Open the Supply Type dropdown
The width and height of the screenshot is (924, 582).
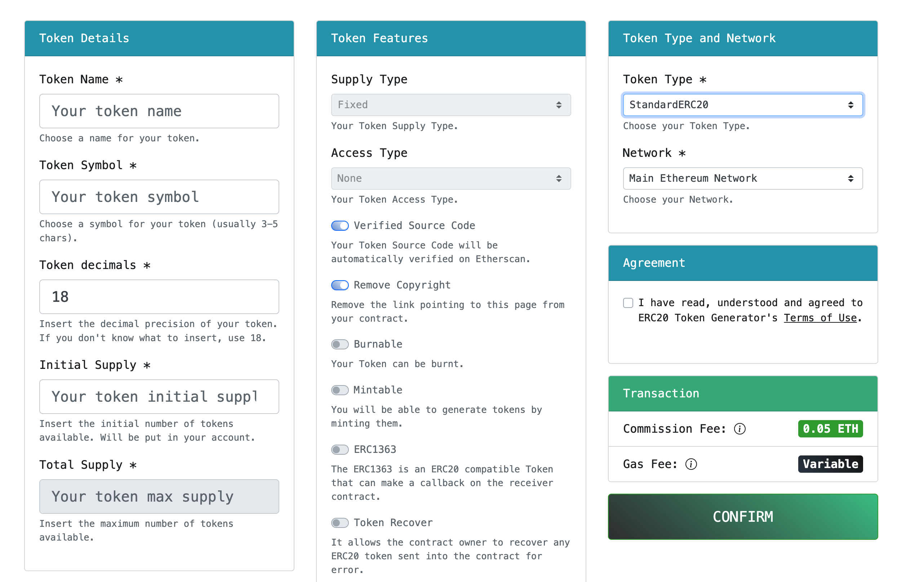450,105
